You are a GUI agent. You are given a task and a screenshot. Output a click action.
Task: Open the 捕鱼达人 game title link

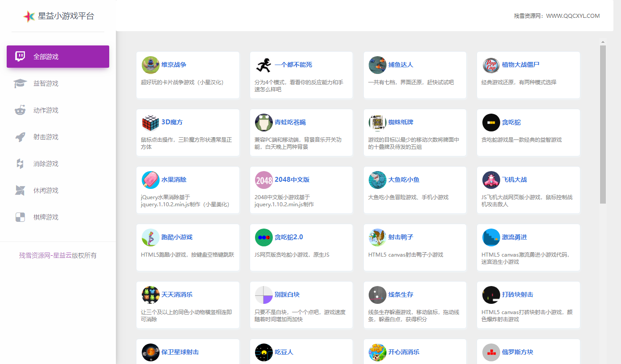click(x=400, y=65)
